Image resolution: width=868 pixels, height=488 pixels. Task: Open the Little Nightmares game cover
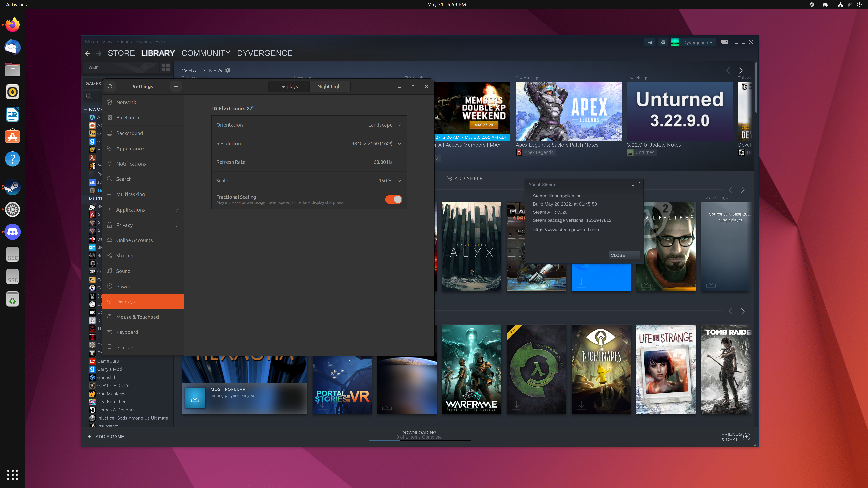click(x=601, y=369)
